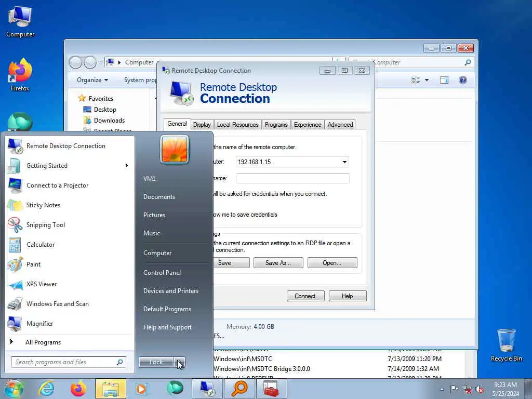Click the network status tray icon
This screenshot has width=532, height=399.
coord(467,389)
